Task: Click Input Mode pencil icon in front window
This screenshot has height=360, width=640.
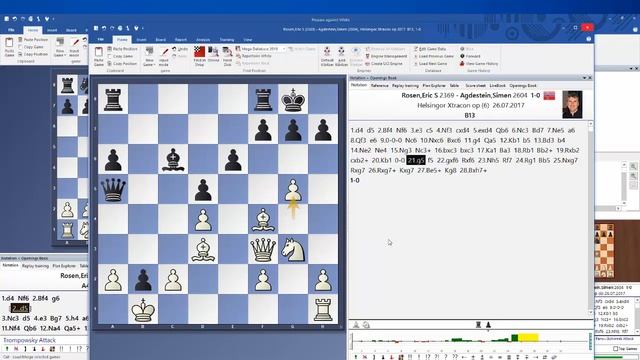Action: pos(164,53)
